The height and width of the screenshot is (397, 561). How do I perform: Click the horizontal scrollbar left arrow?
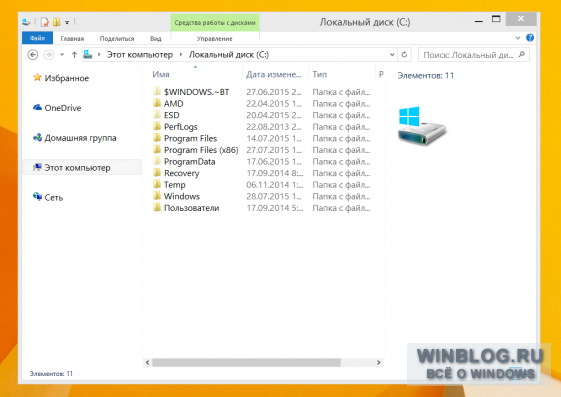point(147,362)
